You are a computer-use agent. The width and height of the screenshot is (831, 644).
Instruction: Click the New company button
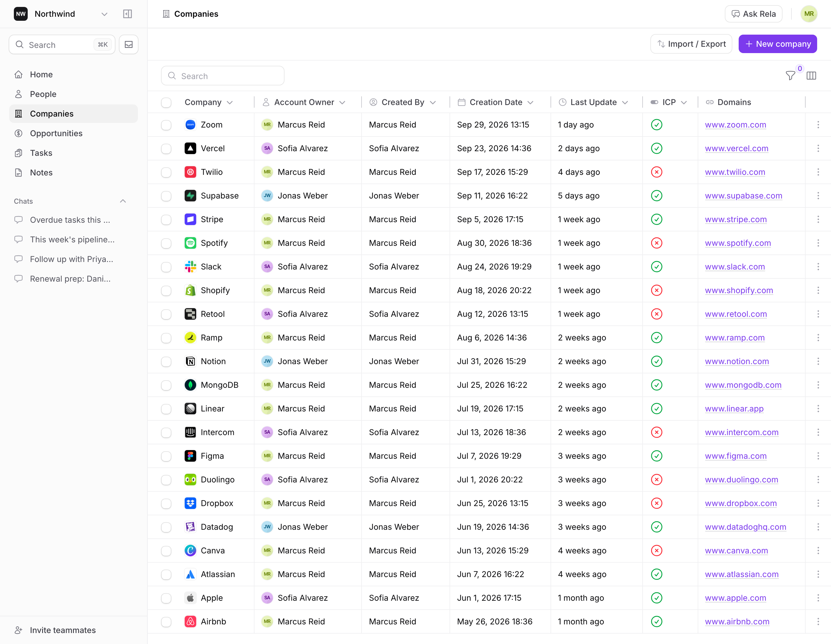(x=777, y=44)
